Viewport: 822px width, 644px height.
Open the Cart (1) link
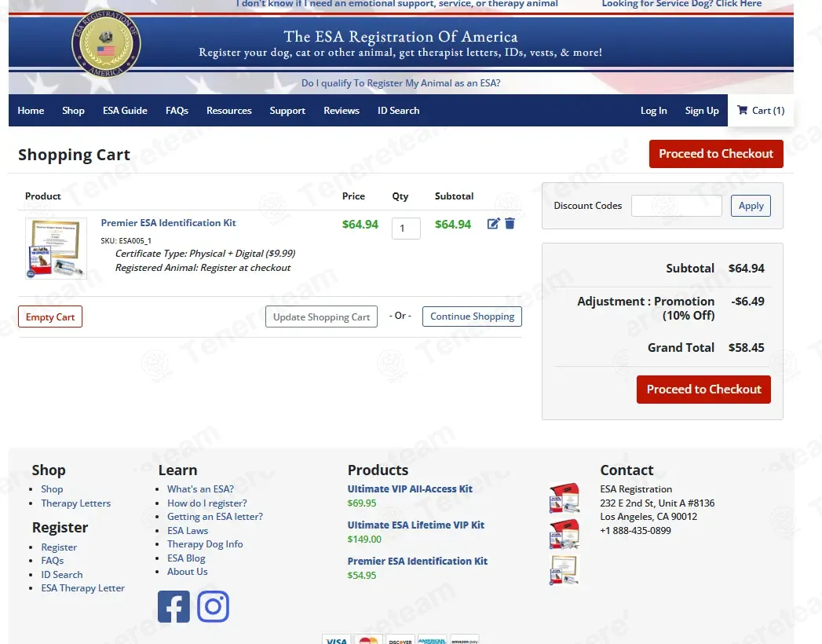[761, 110]
